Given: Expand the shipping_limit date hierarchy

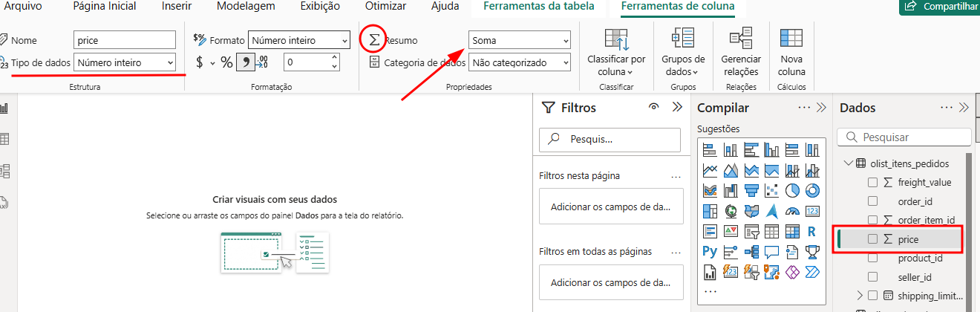Looking at the screenshot, I should (x=860, y=296).
